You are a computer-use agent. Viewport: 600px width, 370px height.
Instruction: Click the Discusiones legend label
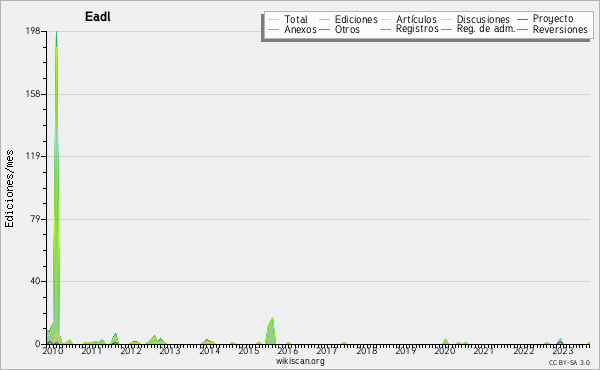pyautogui.click(x=483, y=19)
